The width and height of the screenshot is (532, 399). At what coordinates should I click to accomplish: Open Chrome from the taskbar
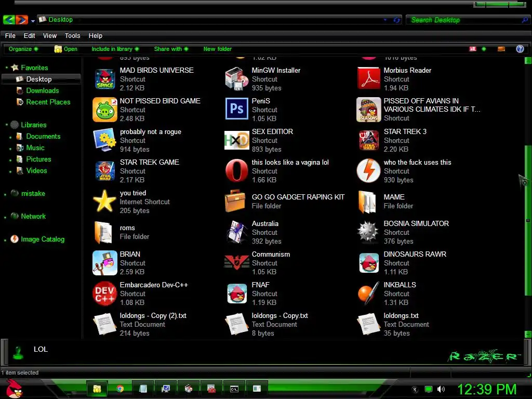[x=120, y=389]
